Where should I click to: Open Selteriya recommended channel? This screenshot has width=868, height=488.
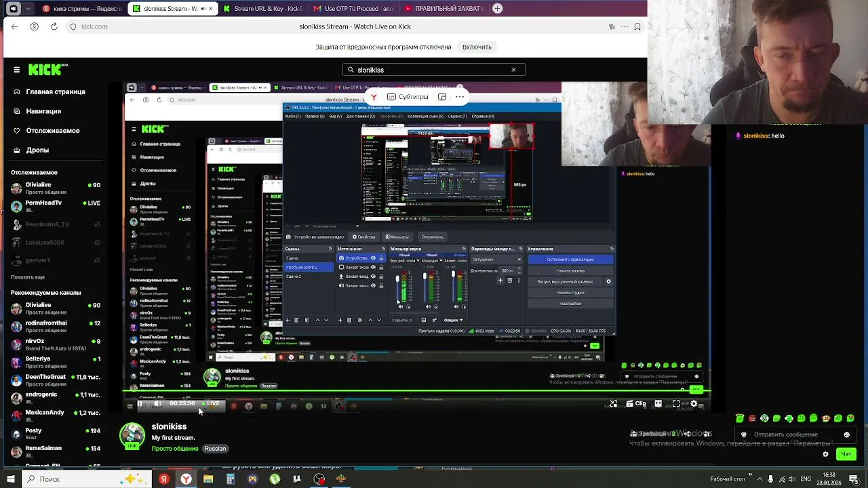pyautogui.click(x=56, y=362)
